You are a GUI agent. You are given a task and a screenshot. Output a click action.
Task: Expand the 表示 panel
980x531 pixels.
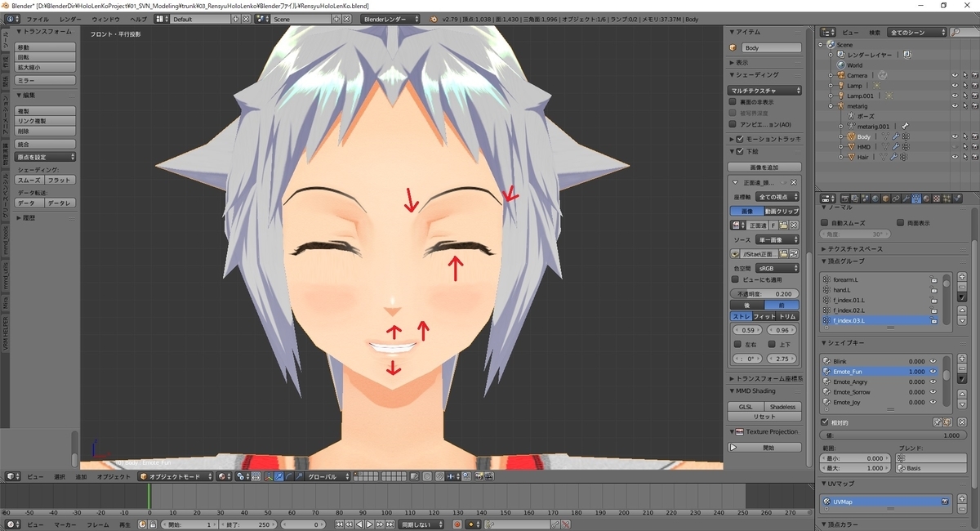[742, 62]
